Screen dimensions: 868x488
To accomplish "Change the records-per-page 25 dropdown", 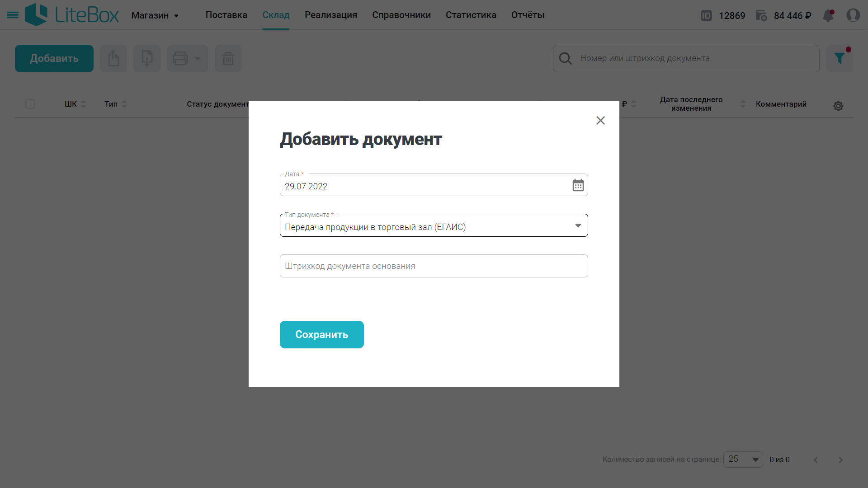I will click(x=743, y=460).
